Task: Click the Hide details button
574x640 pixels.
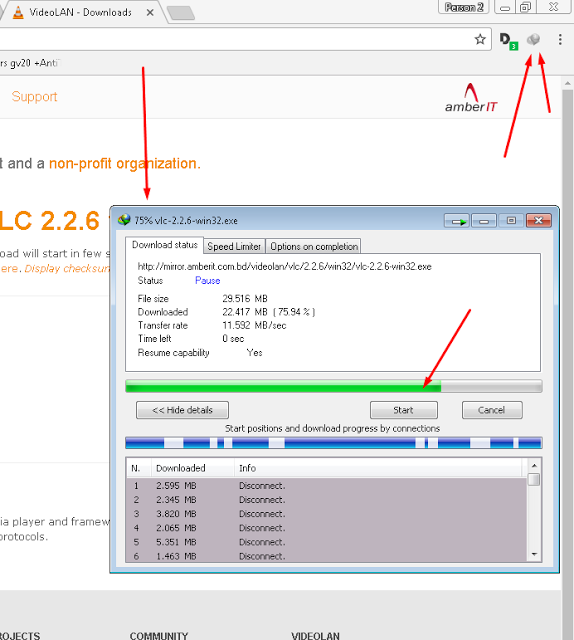Action: [x=182, y=410]
